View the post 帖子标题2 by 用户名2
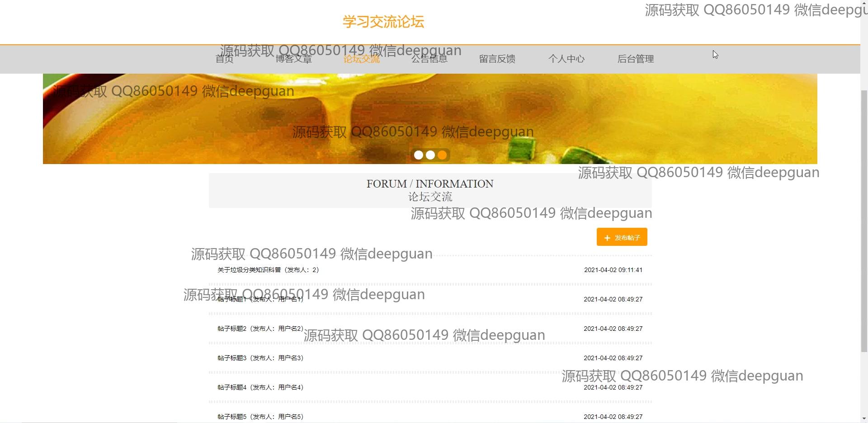Viewport: 868px width, 423px height. pyautogui.click(x=260, y=329)
